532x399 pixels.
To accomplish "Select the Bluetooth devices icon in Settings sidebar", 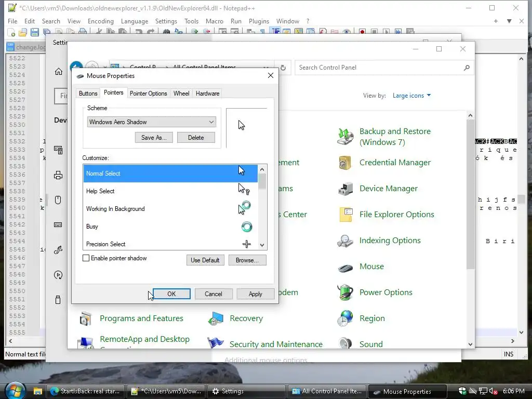I will click(58, 150).
